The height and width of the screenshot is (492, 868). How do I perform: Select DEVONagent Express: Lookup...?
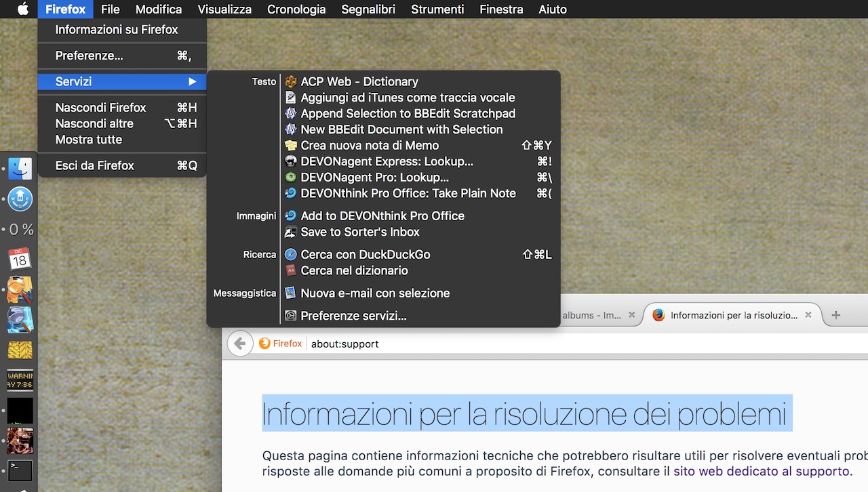coord(420,161)
